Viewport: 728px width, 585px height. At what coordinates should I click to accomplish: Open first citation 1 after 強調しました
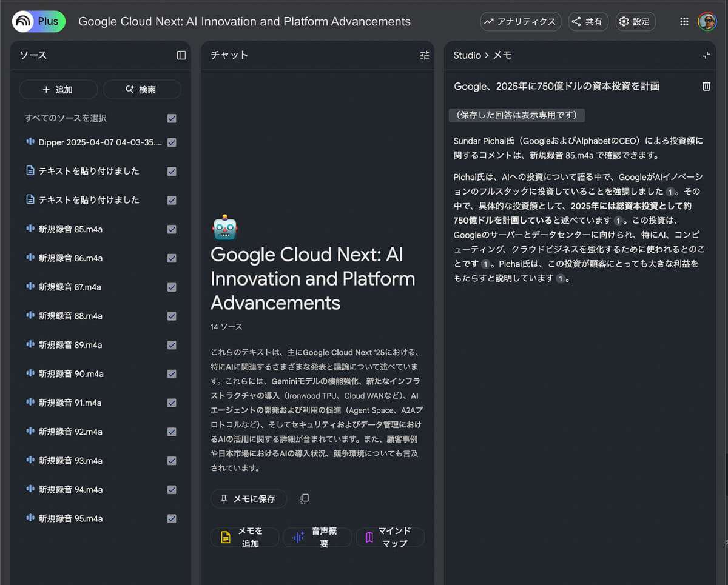pos(670,192)
